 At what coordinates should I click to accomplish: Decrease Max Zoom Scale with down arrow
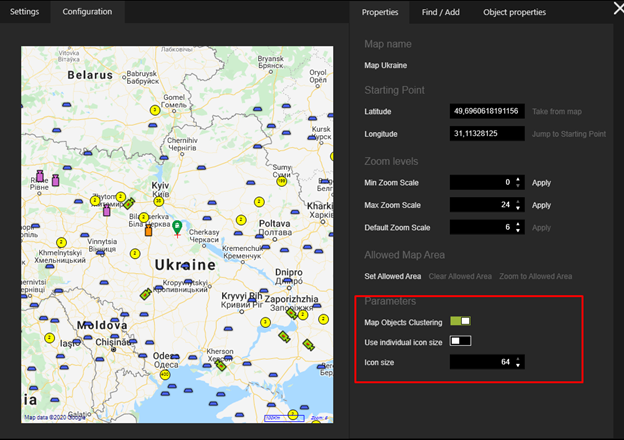point(518,208)
